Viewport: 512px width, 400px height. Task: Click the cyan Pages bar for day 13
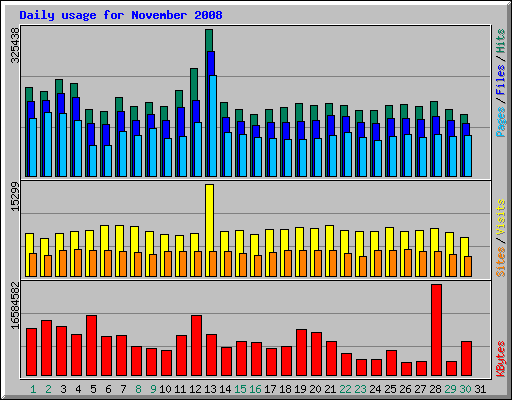[213, 126]
